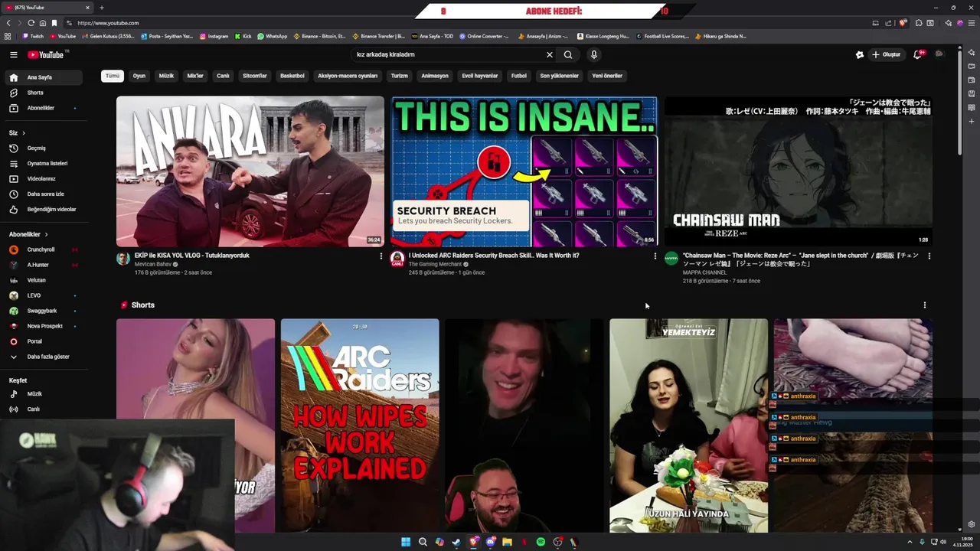980x551 pixels.
Task: Open the notifications bell
Action: tap(917, 55)
